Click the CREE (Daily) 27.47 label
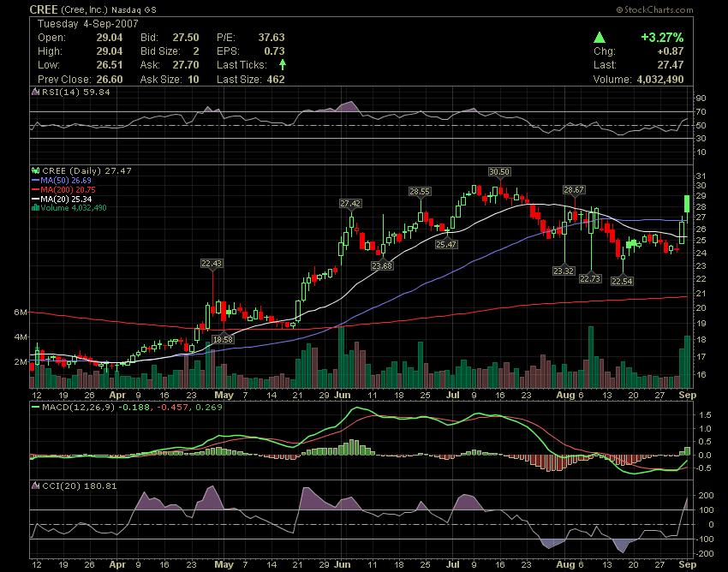 (87, 171)
